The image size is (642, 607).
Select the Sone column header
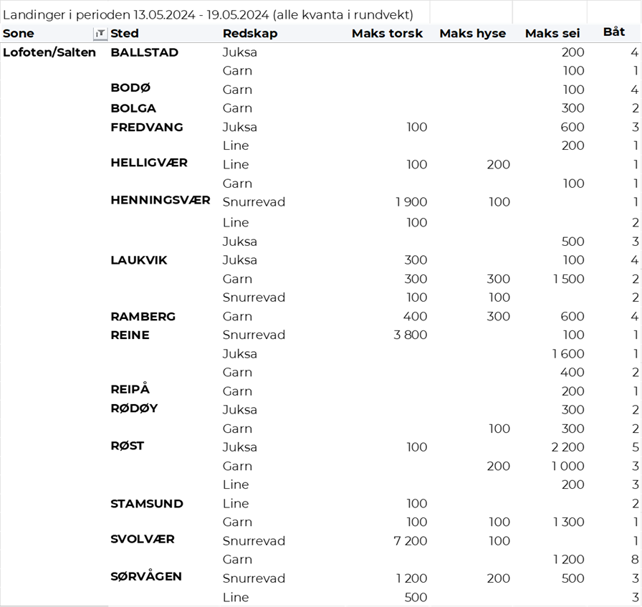18,34
